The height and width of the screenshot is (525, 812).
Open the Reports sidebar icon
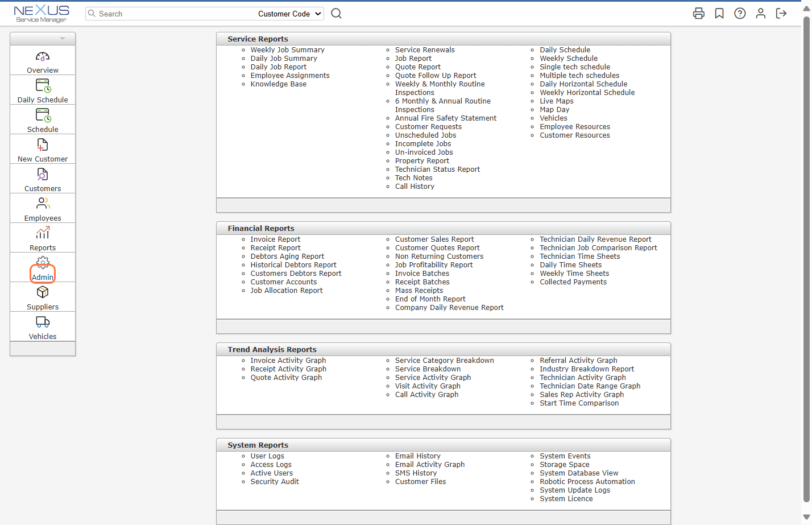click(43, 233)
